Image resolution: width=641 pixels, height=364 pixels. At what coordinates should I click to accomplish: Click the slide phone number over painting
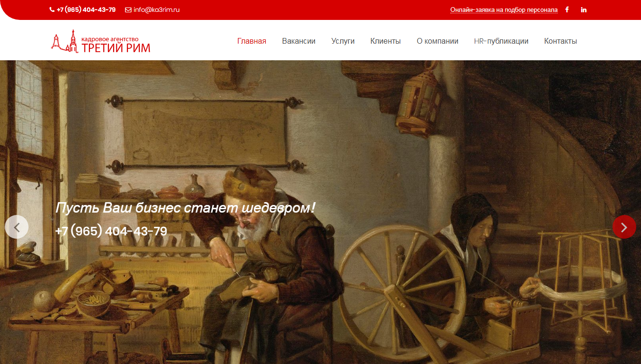[x=111, y=231]
